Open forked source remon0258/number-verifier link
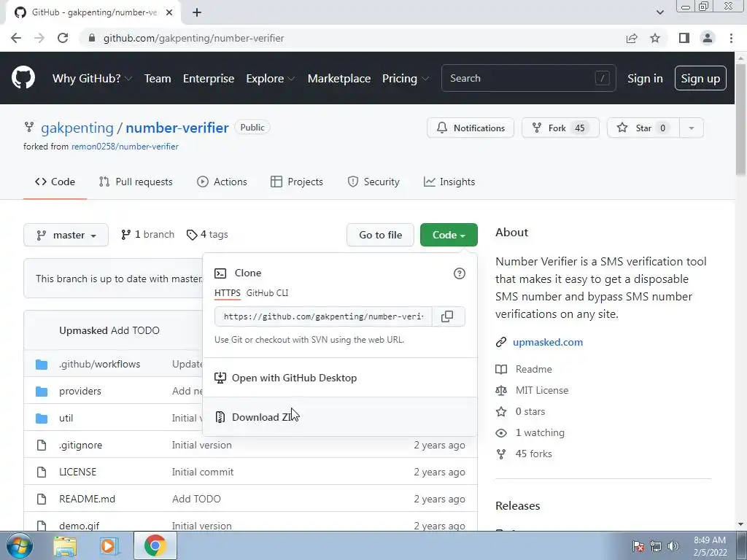 pos(125,147)
